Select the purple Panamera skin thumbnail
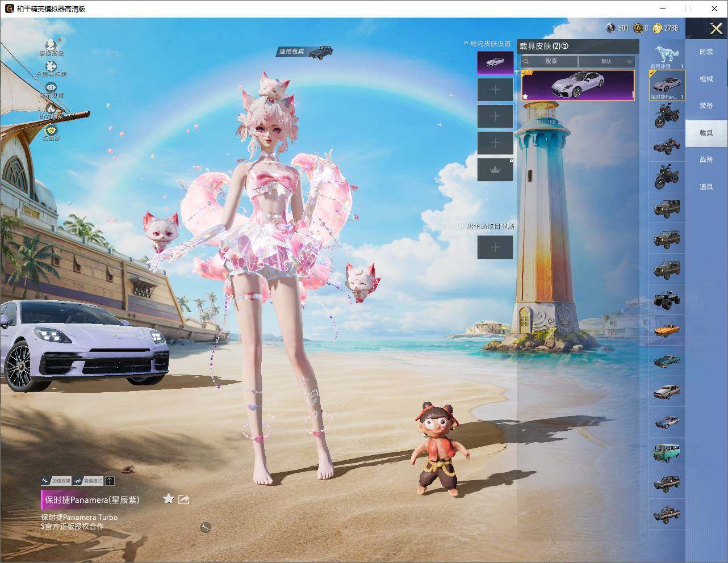 (578, 85)
